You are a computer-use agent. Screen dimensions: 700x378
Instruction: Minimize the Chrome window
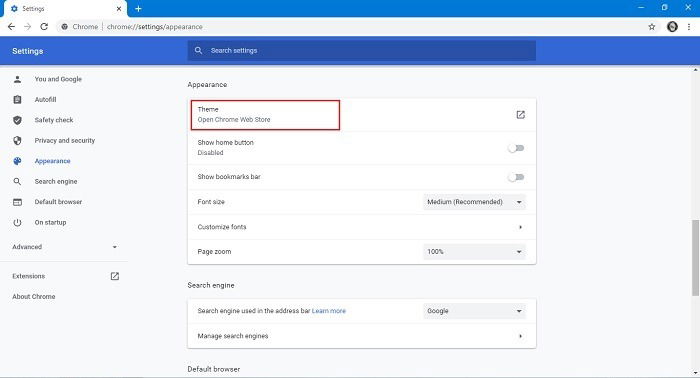point(641,8)
